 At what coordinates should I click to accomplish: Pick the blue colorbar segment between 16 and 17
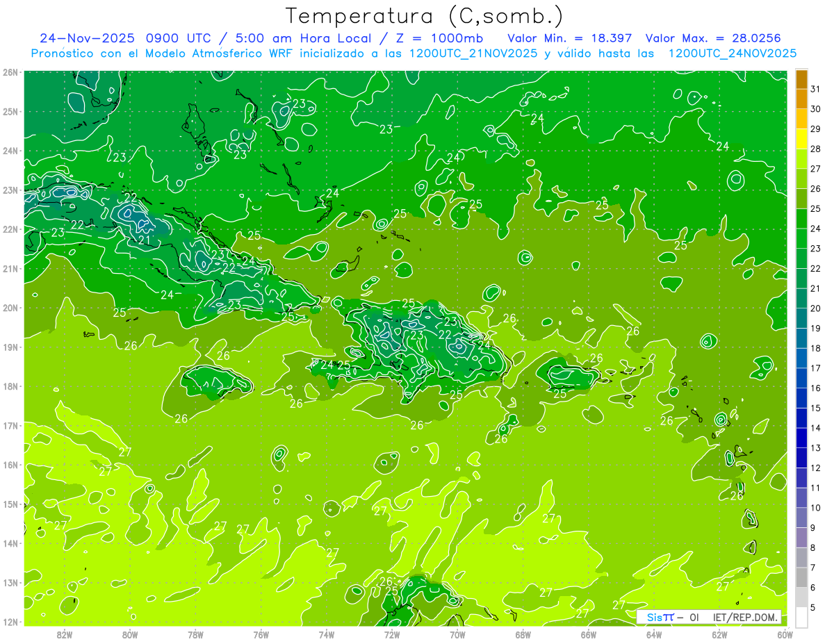tap(801, 378)
